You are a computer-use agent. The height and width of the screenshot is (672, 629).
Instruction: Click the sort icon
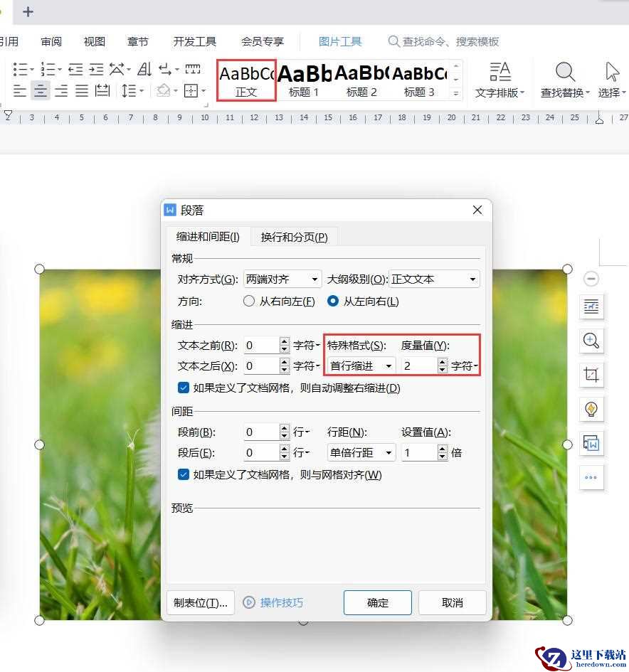click(144, 69)
